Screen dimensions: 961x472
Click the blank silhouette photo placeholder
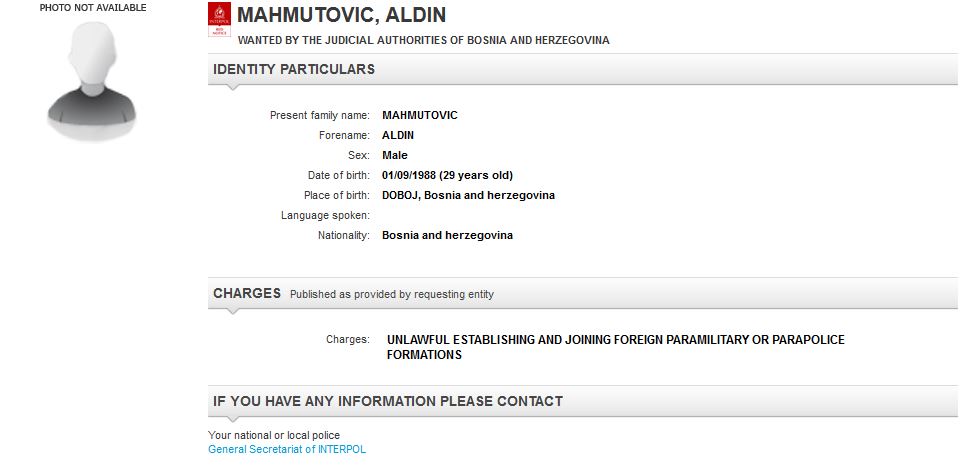[x=92, y=80]
